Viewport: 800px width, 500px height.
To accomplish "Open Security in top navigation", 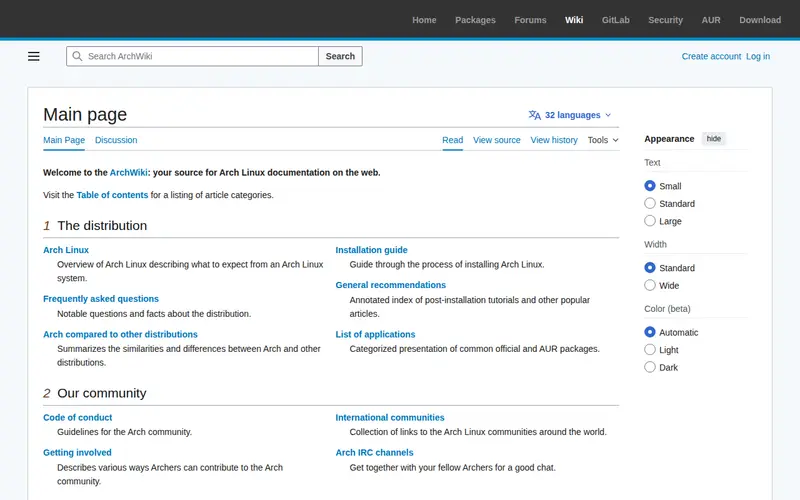I will 665,20.
